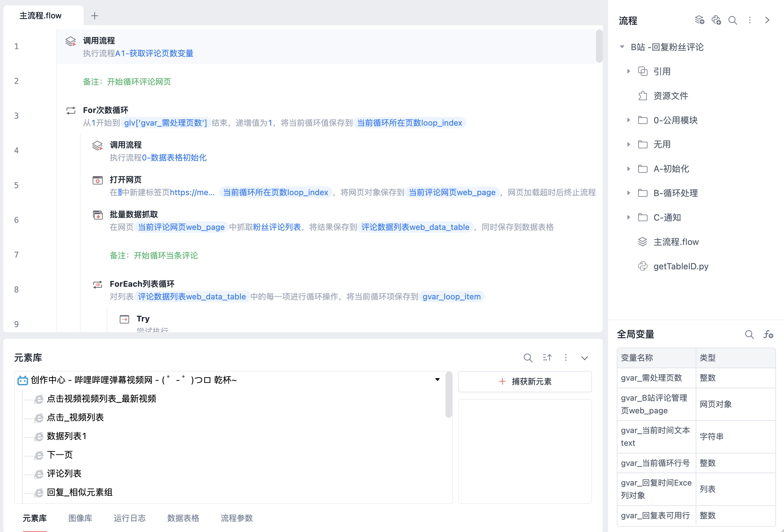Screen dimensions: 784x532
Task: Click the 捕获新元素 button
Action: tap(524, 381)
